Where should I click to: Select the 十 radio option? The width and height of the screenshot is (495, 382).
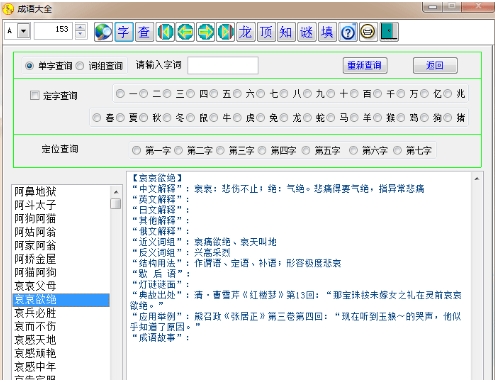330,94
